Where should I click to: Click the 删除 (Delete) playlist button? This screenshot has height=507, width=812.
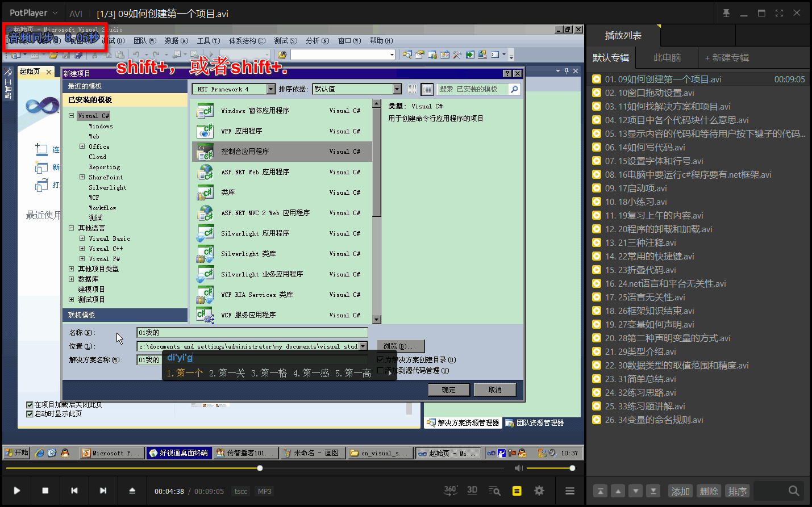(x=709, y=491)
